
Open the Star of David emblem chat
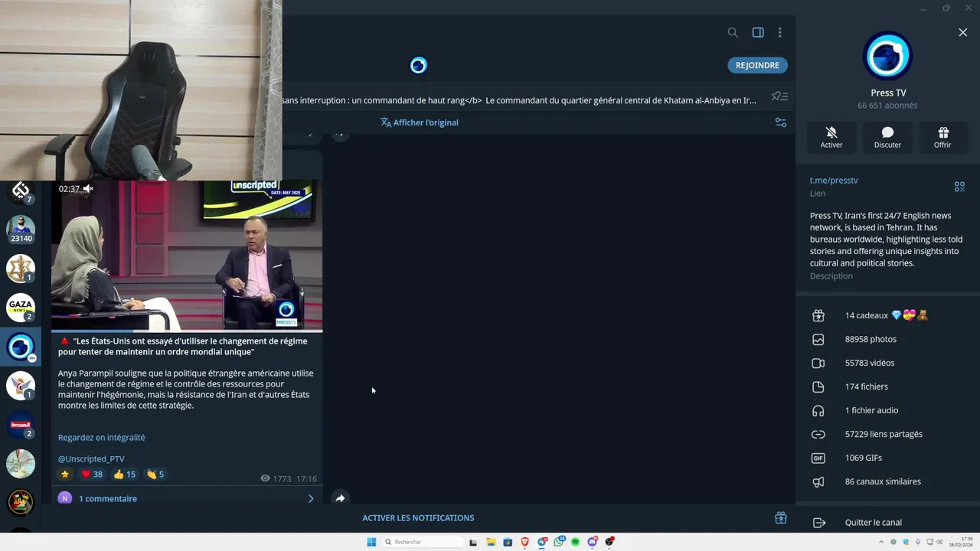[x=21, y=268]
